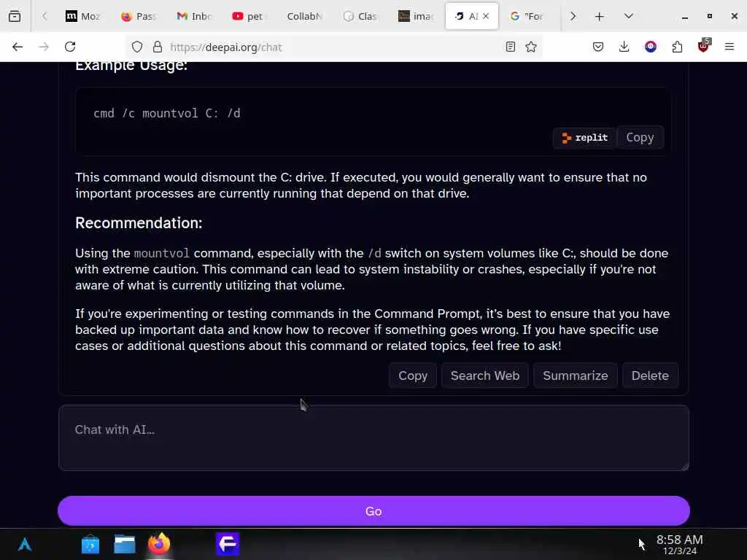Open the Pocket save icon
Image resolution: width=747 pixels, height=560 pixels.
[x=598, y=47]
